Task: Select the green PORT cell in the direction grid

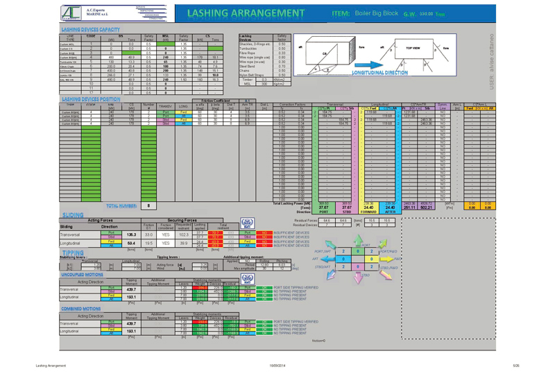Action: point(357,251)
